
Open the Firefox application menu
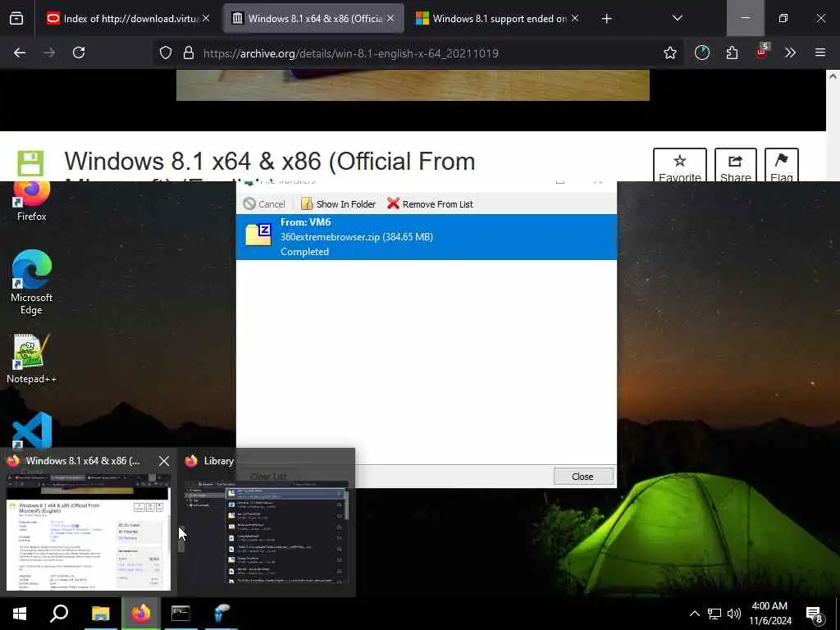pos(819,52)
